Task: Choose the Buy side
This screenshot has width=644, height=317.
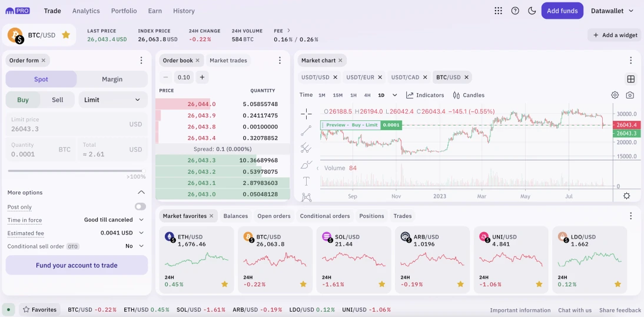Action: [23, 100]
